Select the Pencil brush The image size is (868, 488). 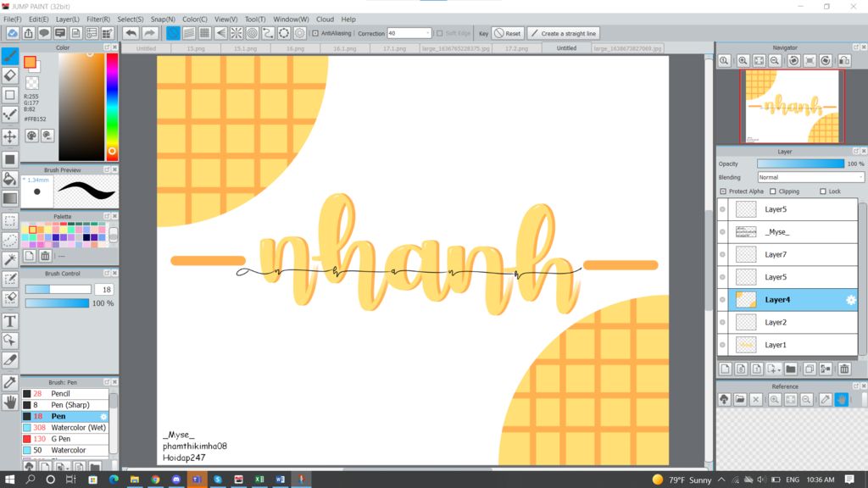coord(65,393)
